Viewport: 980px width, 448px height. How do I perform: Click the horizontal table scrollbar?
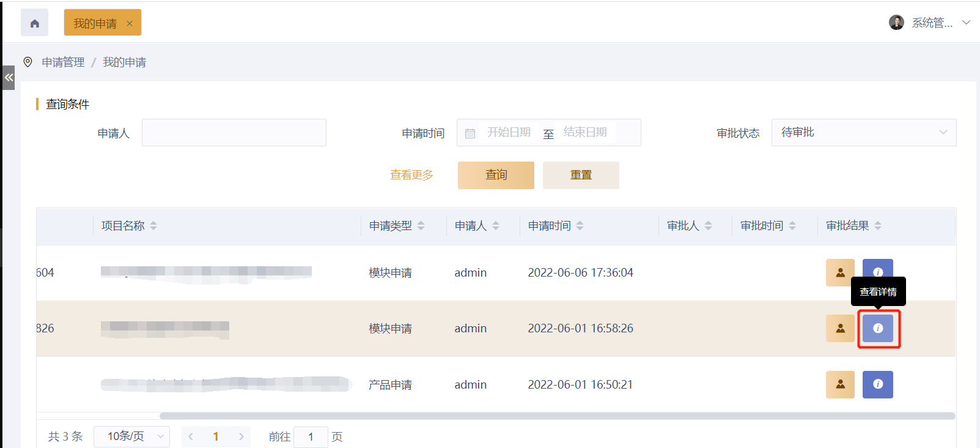556,416
